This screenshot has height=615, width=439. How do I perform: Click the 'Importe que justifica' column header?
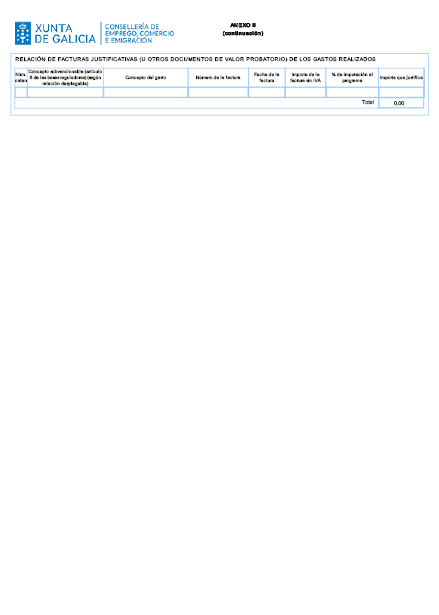pyautogui.click(x=401, y=78)
